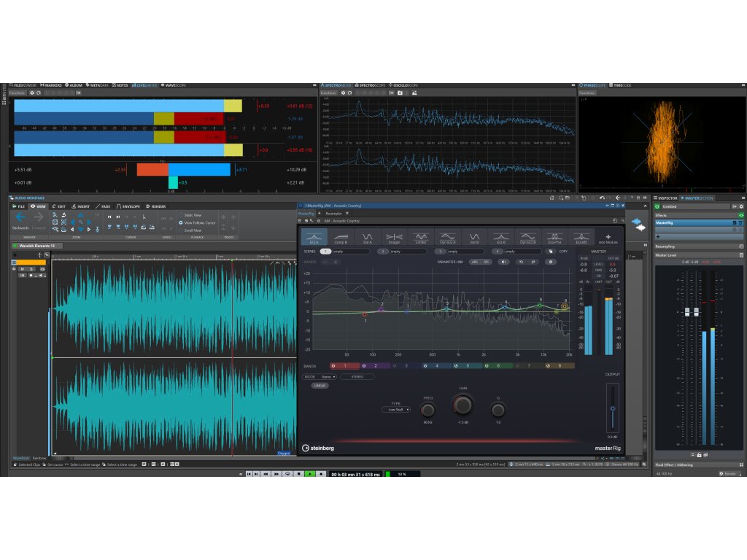Viewport: 747px width, 560px height.
Task: Toggle band 2 power button
Action: pyautogui.click(x=364, y=366)
